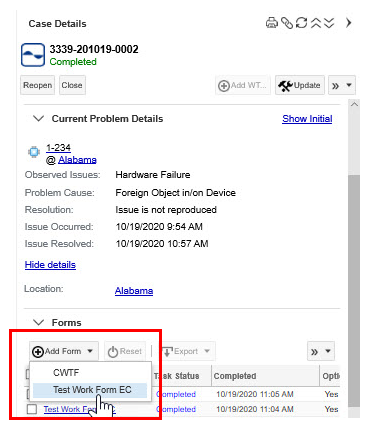Image resolution: width=380 pixels, height=438 pixels.
Task: Click the Add WT button
Action: pyautogui.click(x=242, y=86)
